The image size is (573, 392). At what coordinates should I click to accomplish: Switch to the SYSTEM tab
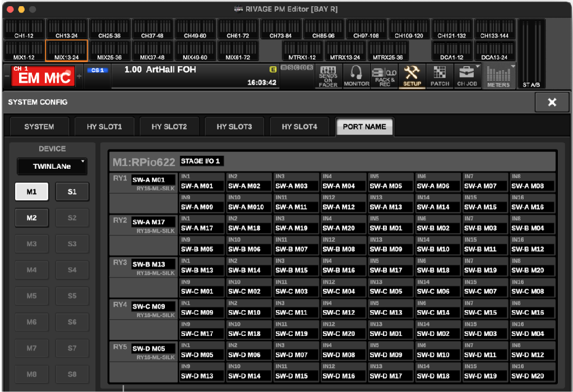[x=39, y=127]
